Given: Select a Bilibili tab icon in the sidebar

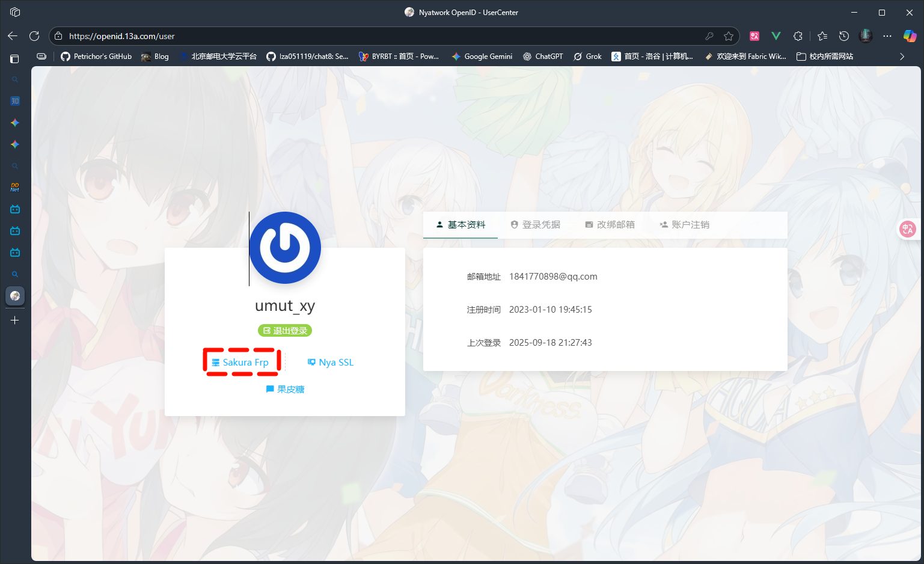Looking at the screenshot, I should click(x=14, y=209).
